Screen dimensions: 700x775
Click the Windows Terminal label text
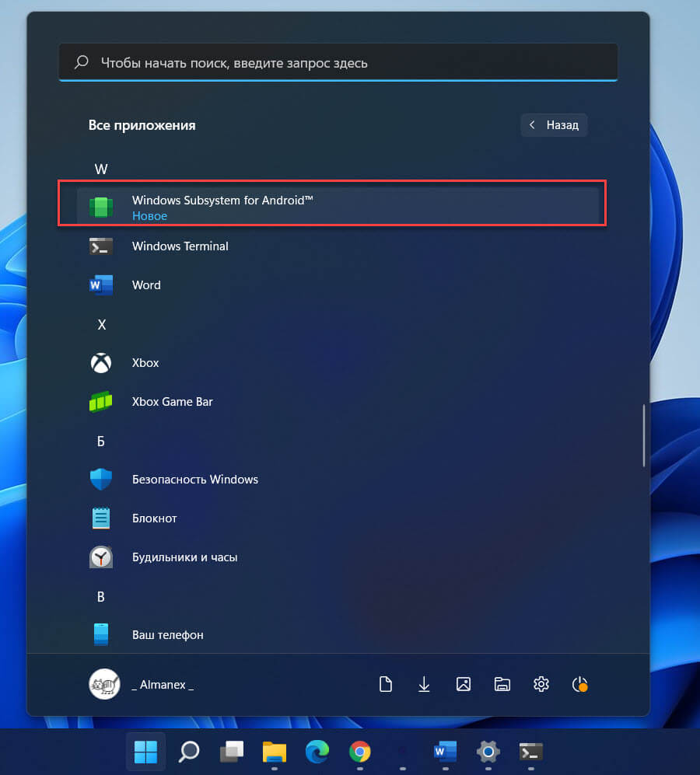click(x=180, y=246)
